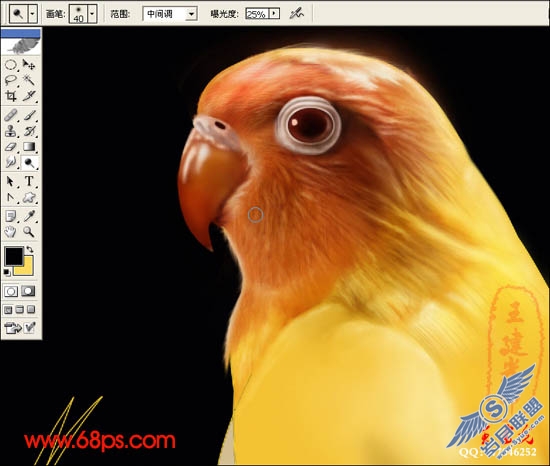Image resolution: width=550 pixels, height=466 pixels.
Task: Click the 25% exposure field
Action: [x=257, y=14]
